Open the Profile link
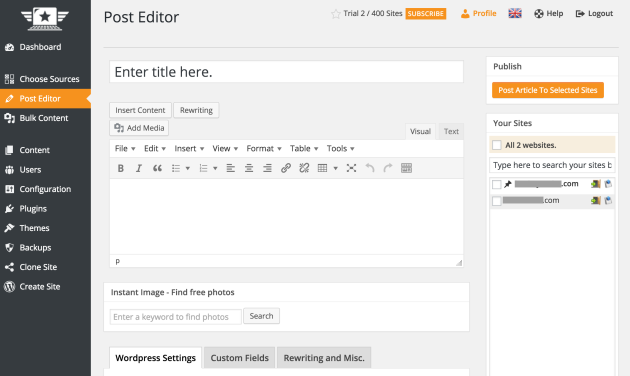The image size is (630, 376). tap(479, 14)
